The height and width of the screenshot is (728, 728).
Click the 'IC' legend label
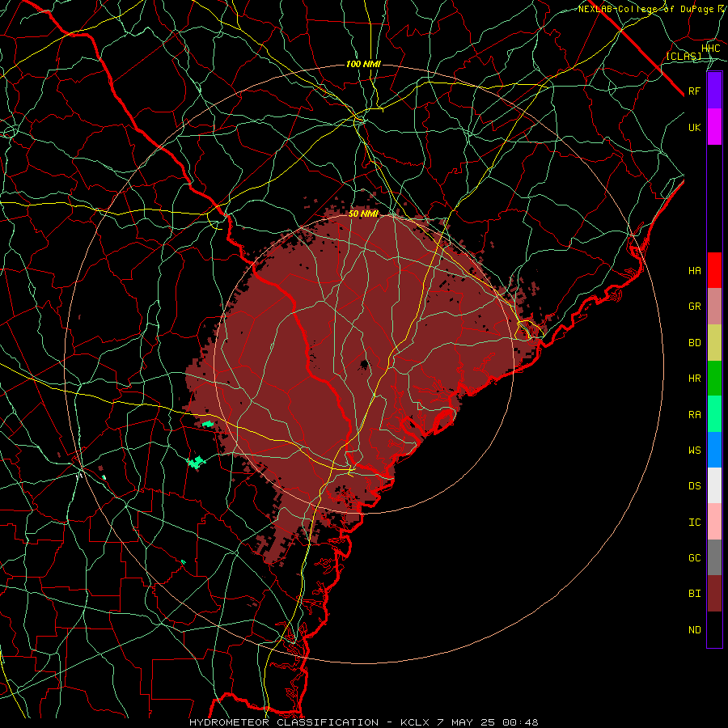(695, 523)
